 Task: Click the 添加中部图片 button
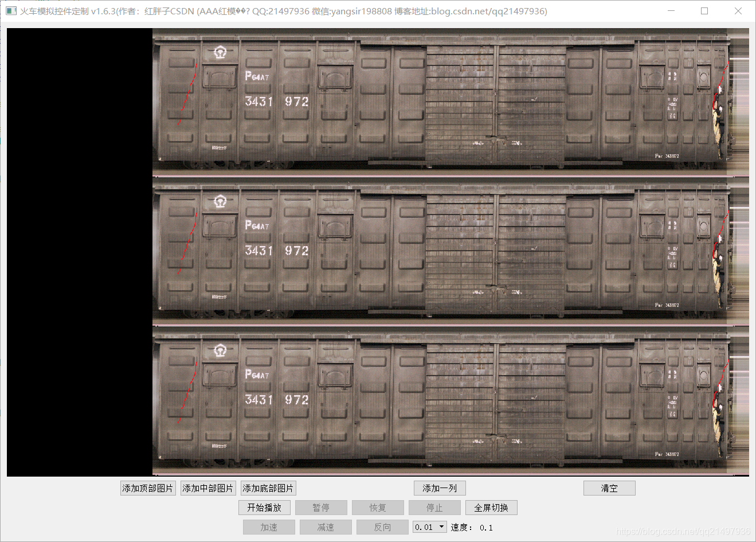pos(207,488)
